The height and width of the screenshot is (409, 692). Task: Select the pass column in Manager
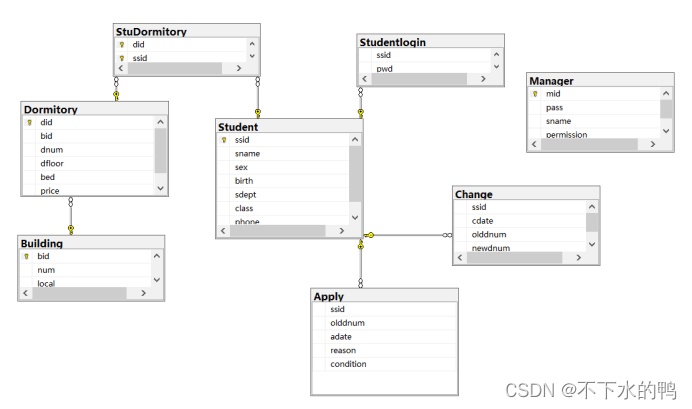pyautogui.click(x=594, y=108)
